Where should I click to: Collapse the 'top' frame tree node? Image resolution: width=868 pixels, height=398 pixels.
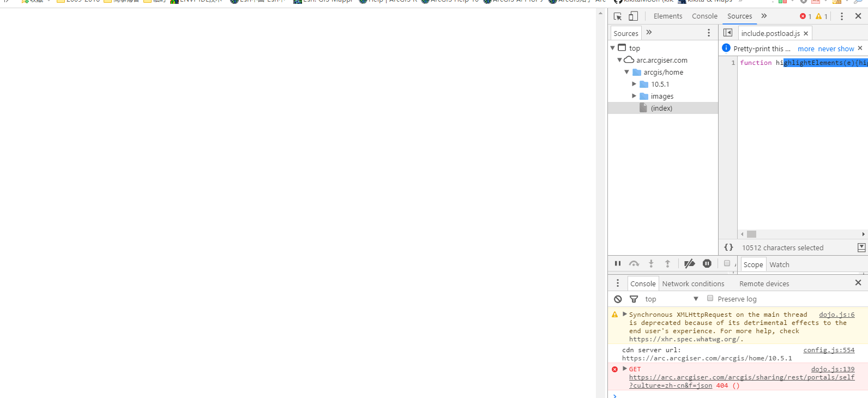pyautogui.click(x=613, y=48)
